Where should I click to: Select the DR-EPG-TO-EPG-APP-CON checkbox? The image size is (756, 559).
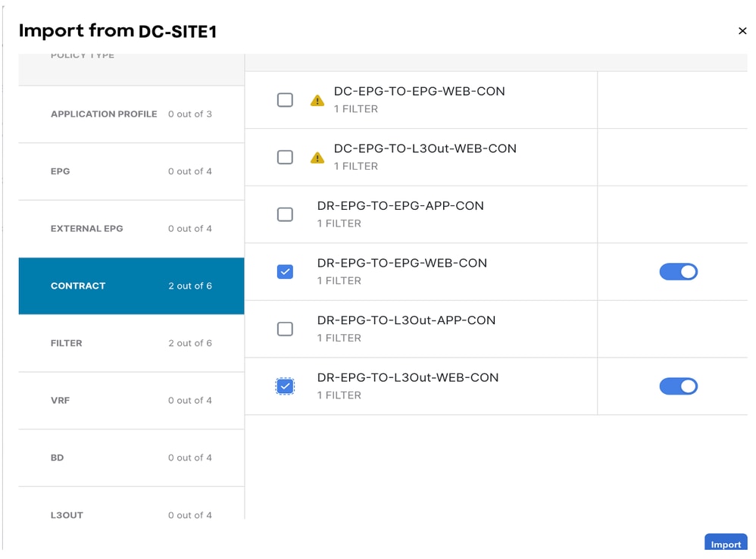[285, 214]
